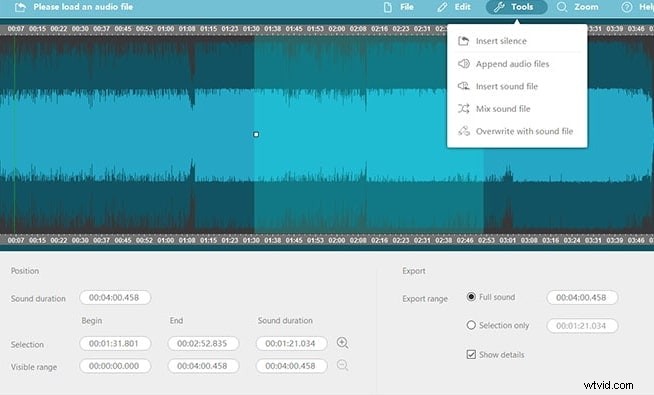This screenshot has height=395, width=654.
Task: Open the Tools menu
Action: point(516,7)
